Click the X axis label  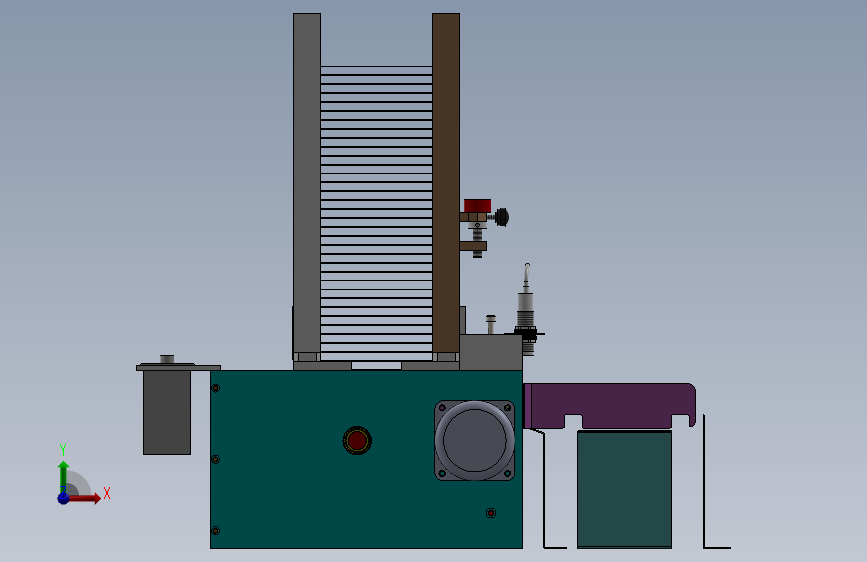coord(107,493)
